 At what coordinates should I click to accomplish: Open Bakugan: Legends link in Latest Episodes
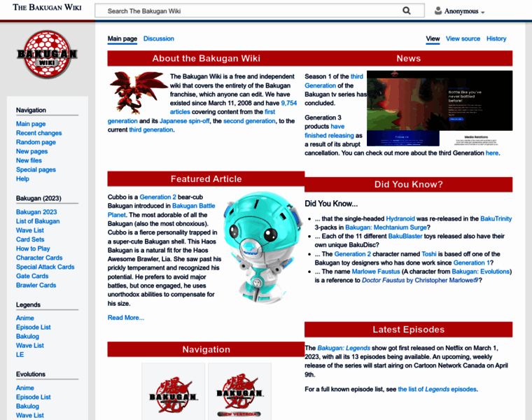pyautogui.click(x=344, y=348)
